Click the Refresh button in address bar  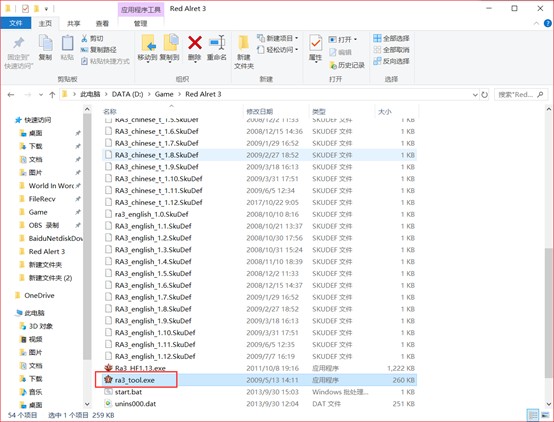point(484,95)
